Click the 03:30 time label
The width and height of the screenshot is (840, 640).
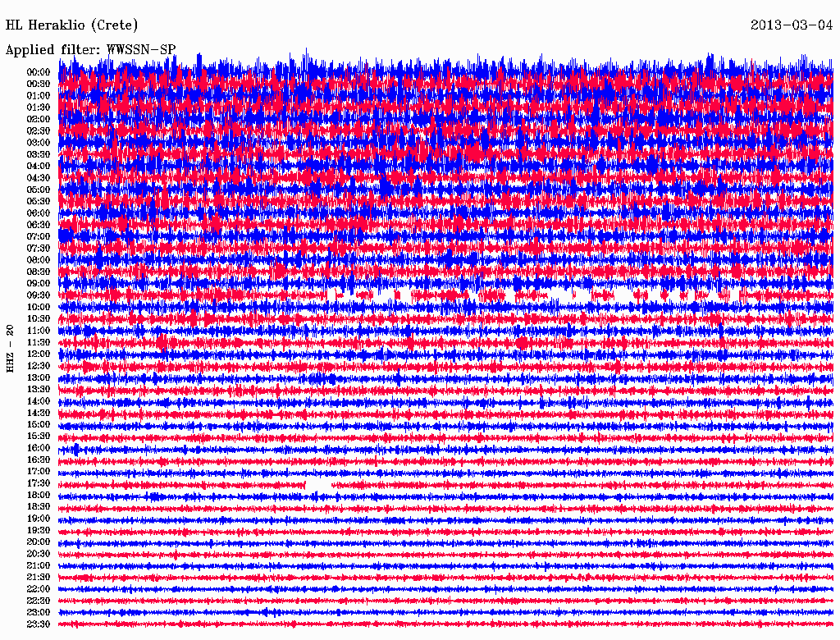point(39,154)
